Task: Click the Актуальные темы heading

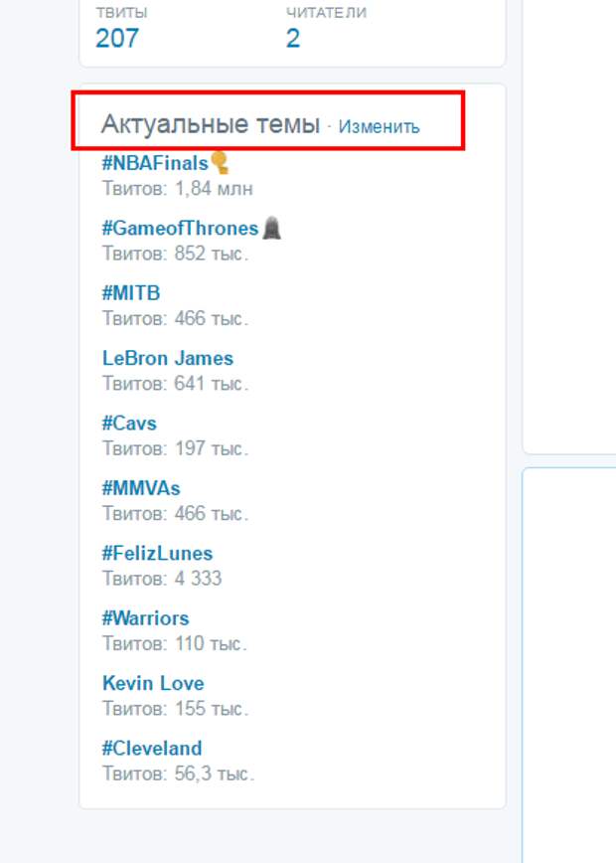Action: pos(211,124)
